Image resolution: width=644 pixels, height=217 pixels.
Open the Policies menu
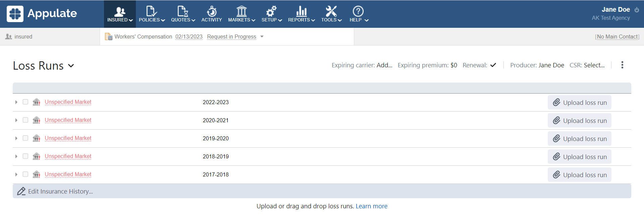[152, 14]
